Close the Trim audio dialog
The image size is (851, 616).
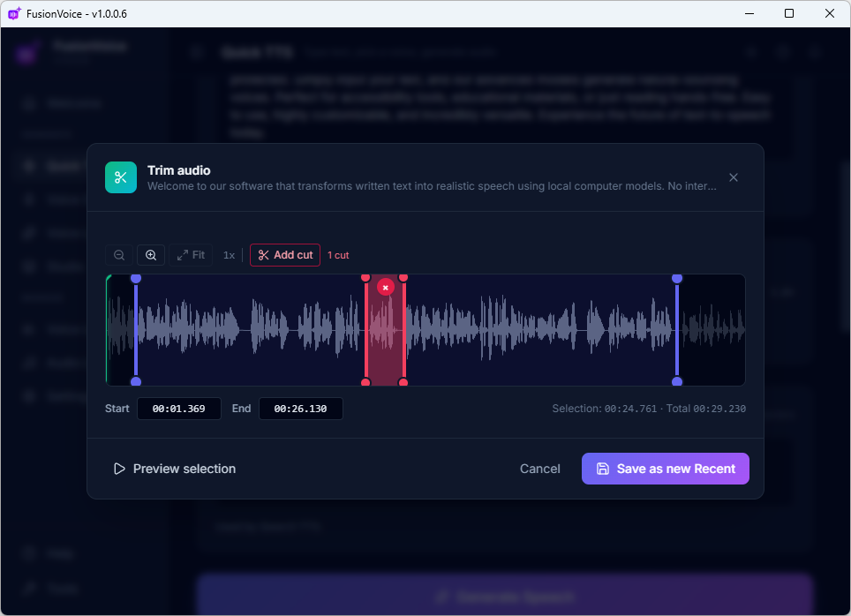(734, 177)
